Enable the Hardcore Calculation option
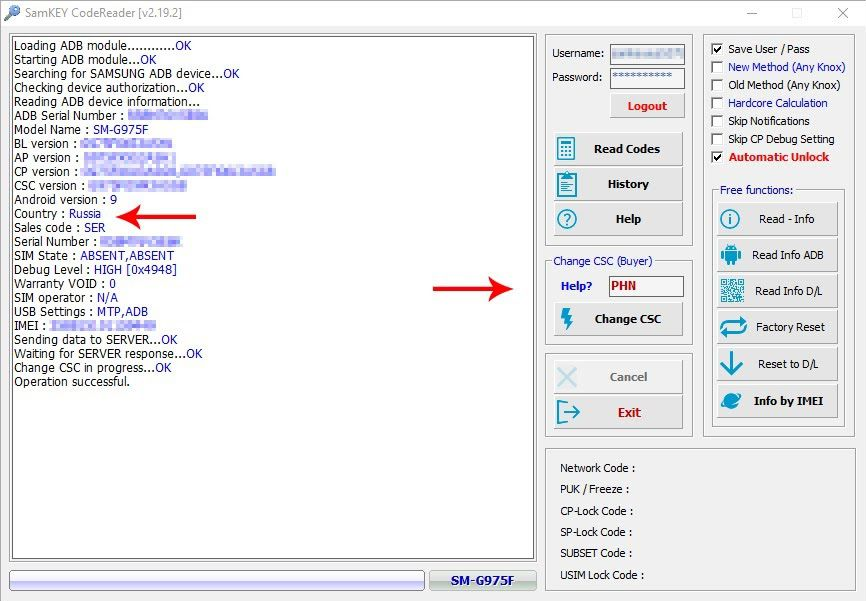This screenshot has height=601, width=866. pos(717,103)
